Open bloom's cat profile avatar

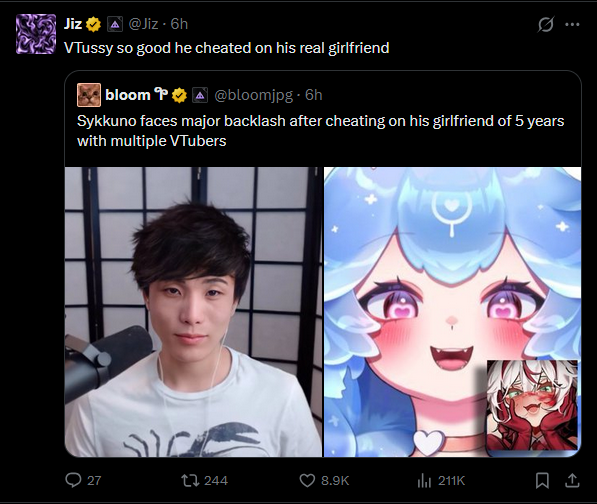click(x=89, y=95)
